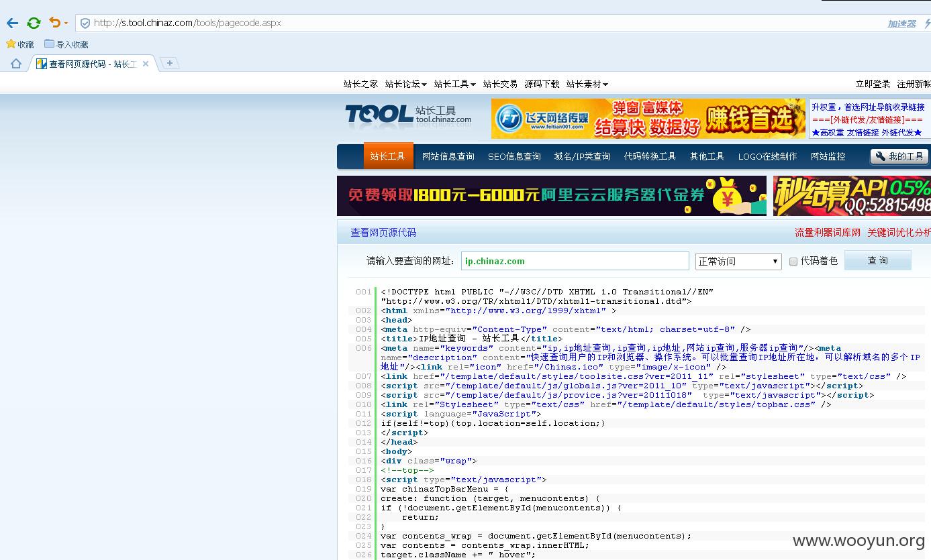Reload the page with green refresh icon
Image resolution: width=931 pixels, height=560 pixels.
coord(34,23)
